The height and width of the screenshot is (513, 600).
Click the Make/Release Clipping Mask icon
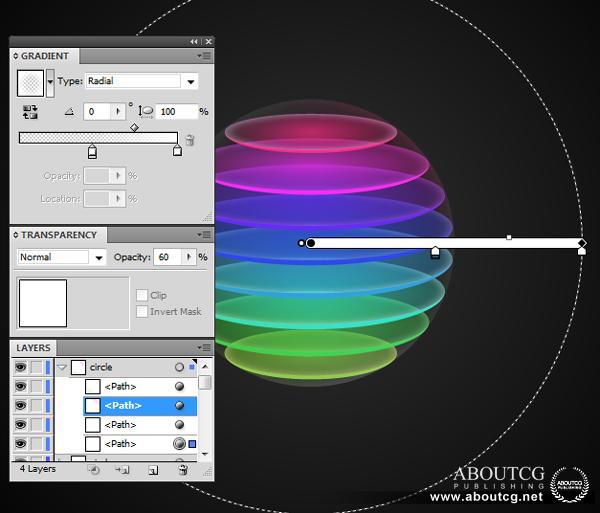(93, 470)
